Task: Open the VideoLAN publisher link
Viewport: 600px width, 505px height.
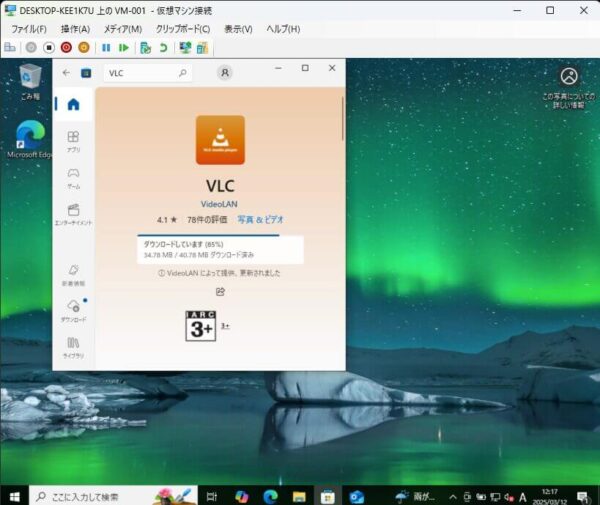Action: (219, 204)
